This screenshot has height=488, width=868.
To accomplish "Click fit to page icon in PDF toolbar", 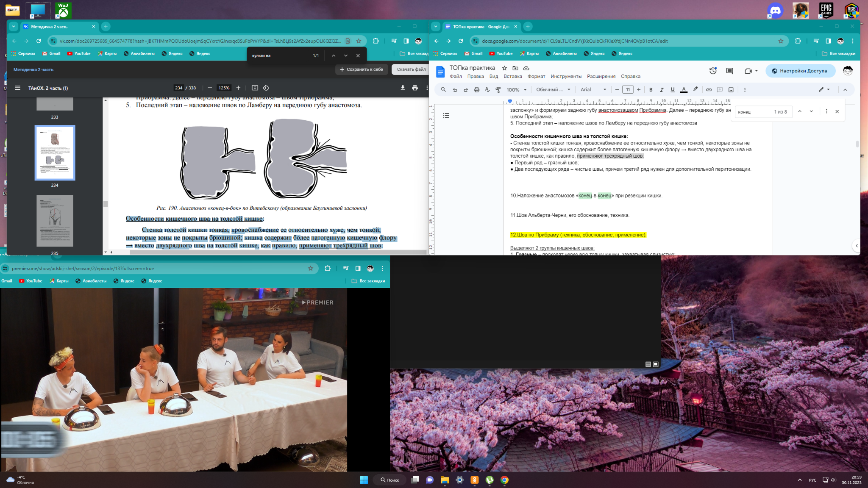I will 255,88.
